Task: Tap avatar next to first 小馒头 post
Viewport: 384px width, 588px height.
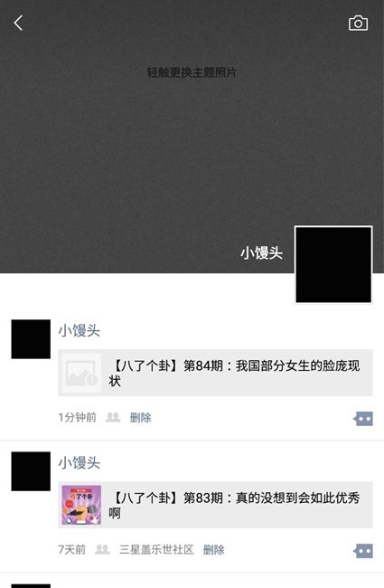Action: pos(31,339)
